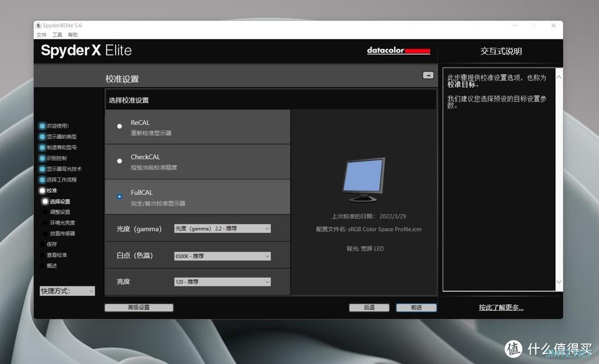
Task: Open the 帮助 menu
Action: 73,35
